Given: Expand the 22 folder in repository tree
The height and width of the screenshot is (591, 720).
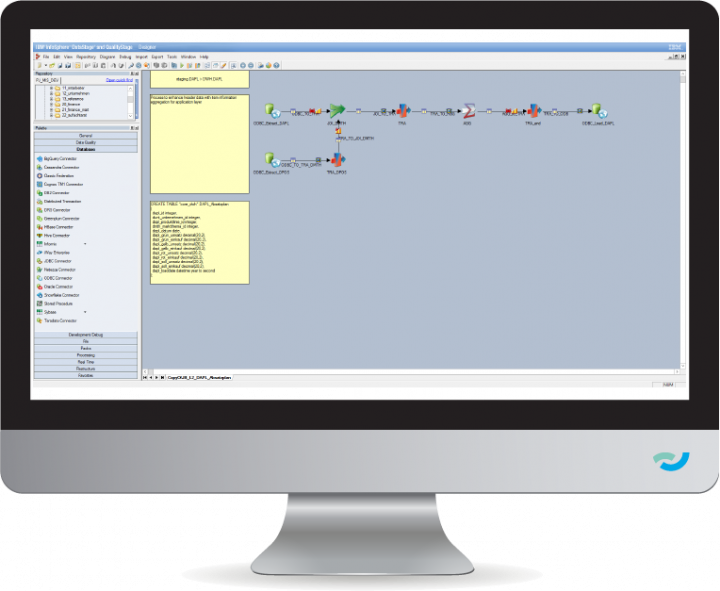Looking at the screenshot, I should [51, 115].
